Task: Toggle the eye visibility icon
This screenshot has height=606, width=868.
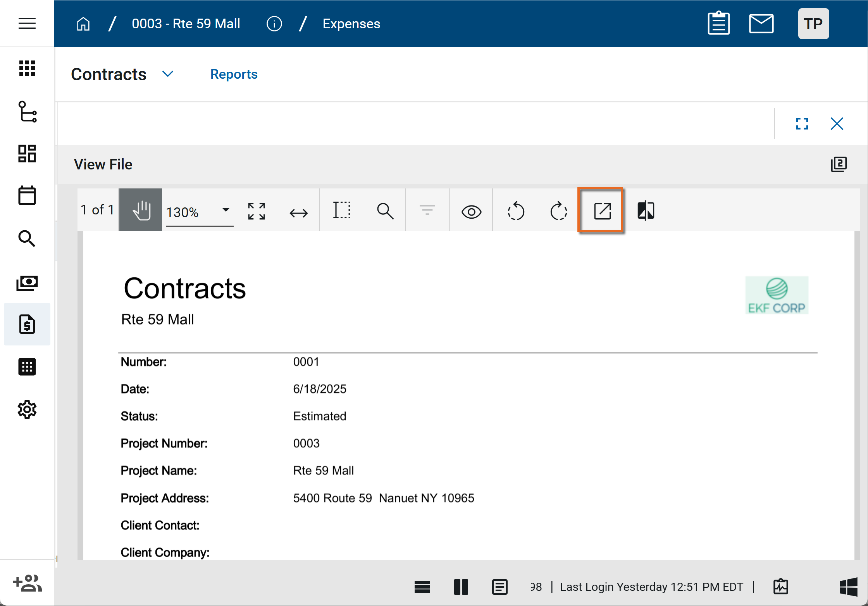Action: [471, 212]
